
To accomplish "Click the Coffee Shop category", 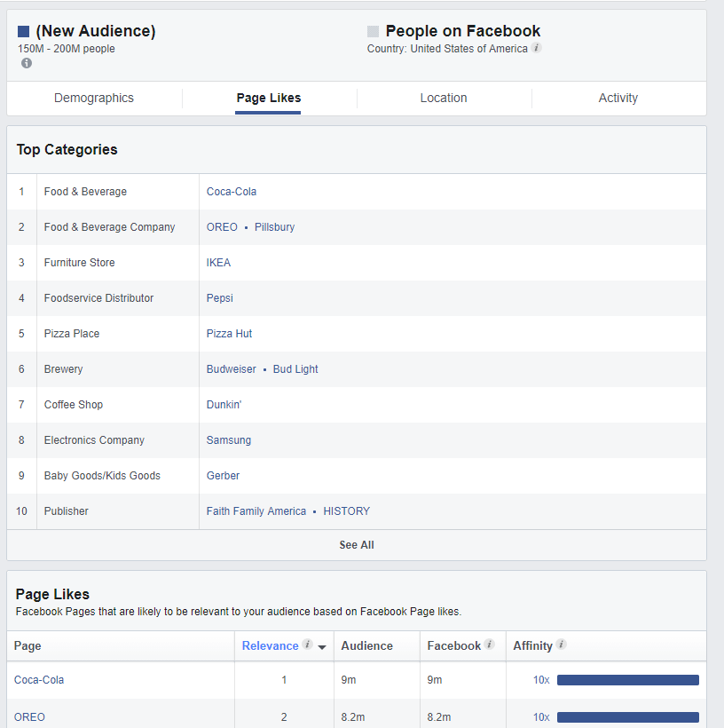I will (74, 405).
